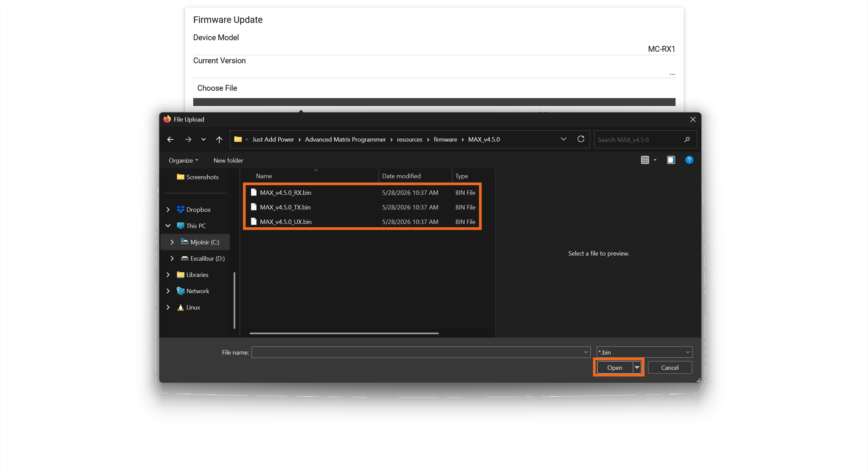Refresh the MAX_v4.5.0 folder
Screen dimensions: 868x473
coord(580,139)
